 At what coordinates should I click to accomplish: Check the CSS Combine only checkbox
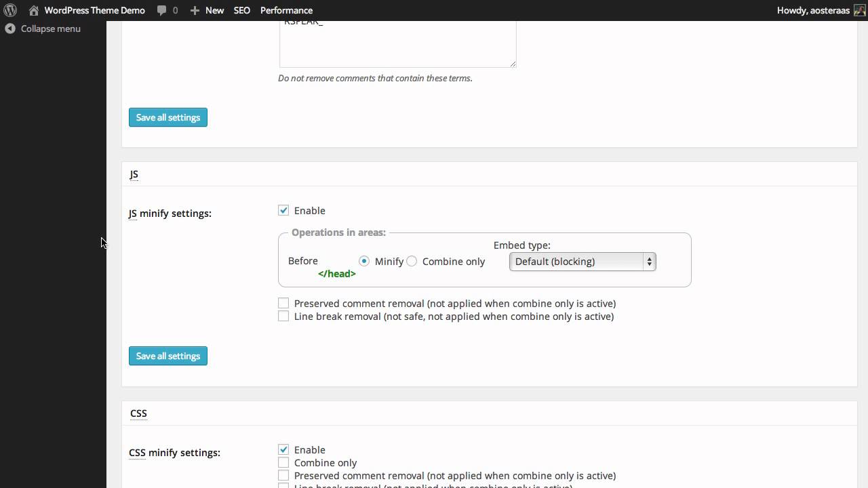283,462
